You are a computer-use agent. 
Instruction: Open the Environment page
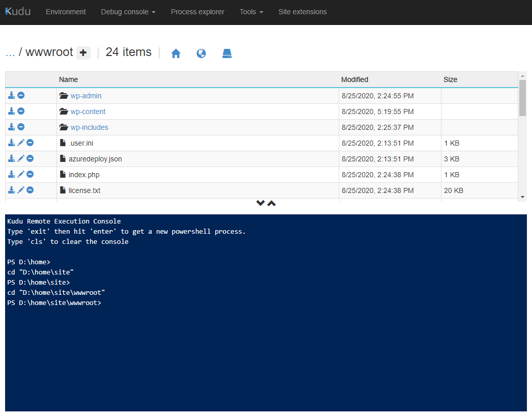pyautogui.click(x=66, y=12)
